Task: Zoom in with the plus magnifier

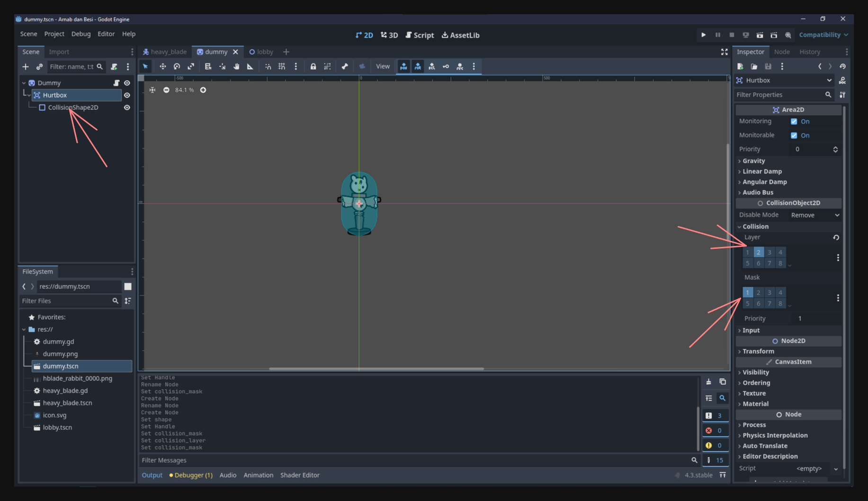Action: (x=203, y=90)
